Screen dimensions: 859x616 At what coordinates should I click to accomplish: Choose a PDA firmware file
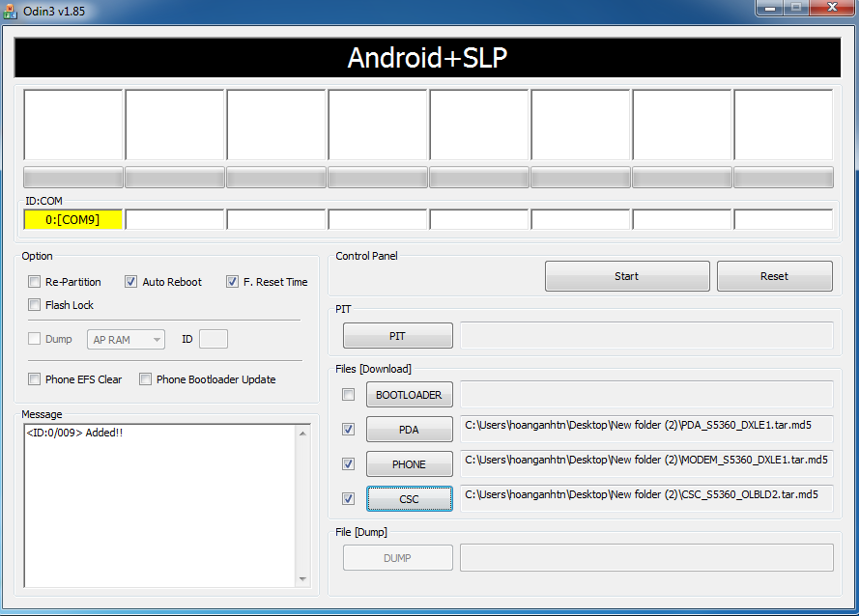click(x=409, y=430)
